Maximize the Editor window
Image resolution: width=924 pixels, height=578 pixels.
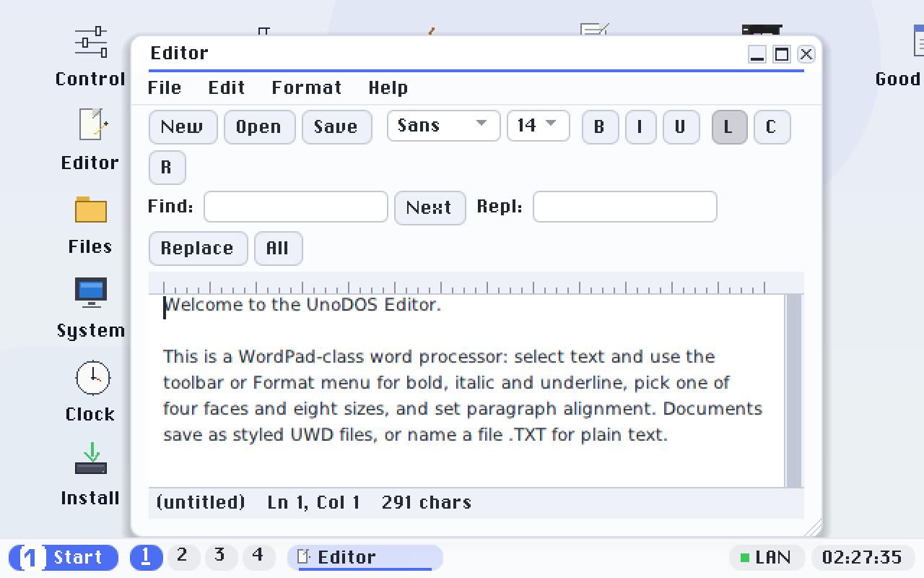pyautogui.click(x=782, y=54)
